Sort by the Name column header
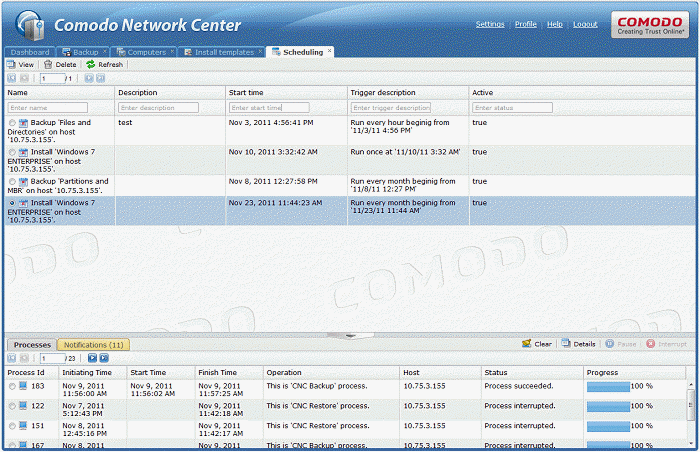 click(59, 92)
